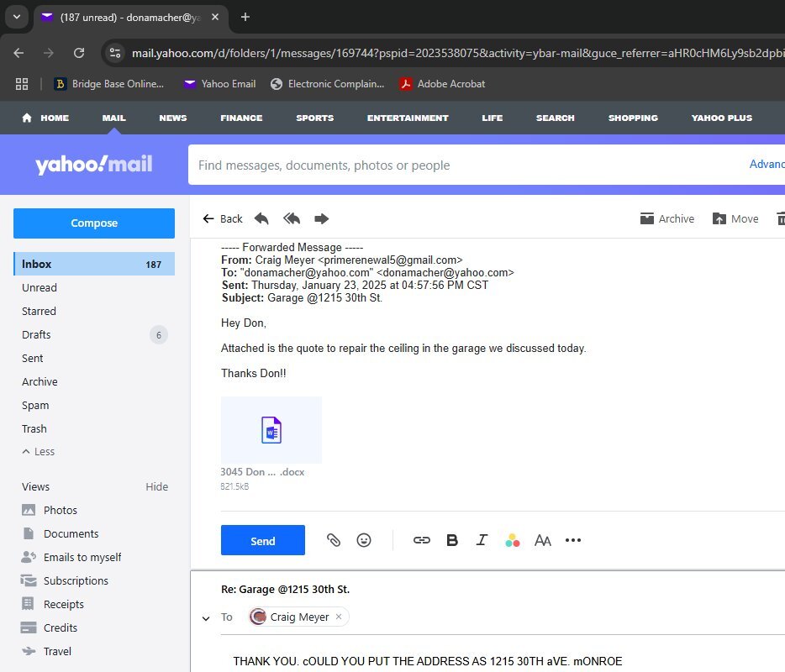
Task: Open Yahoo Email bookmark
Action: 219,84
